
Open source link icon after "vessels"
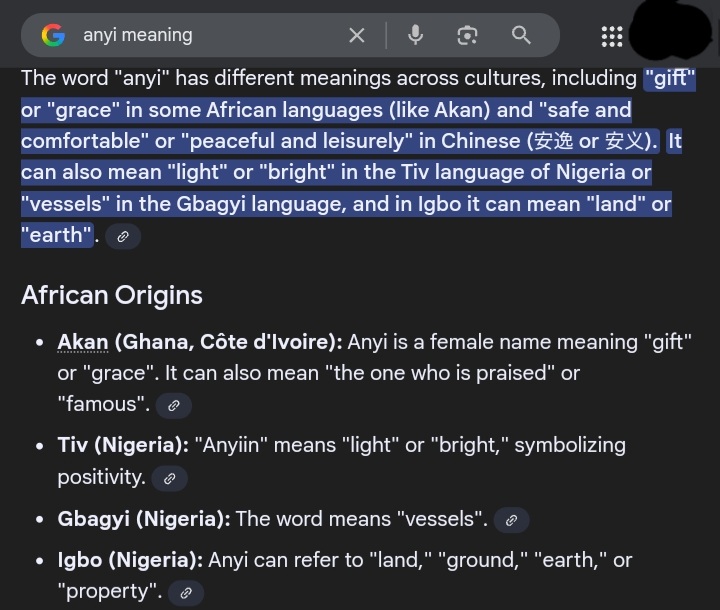512,520
